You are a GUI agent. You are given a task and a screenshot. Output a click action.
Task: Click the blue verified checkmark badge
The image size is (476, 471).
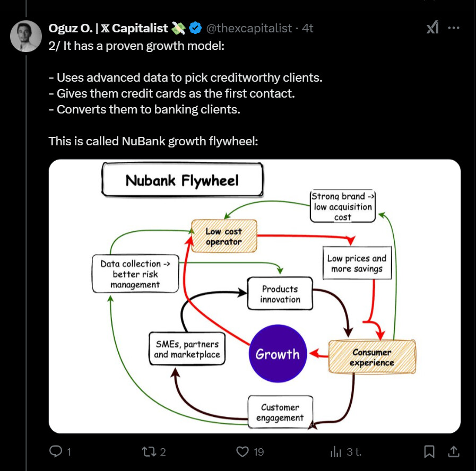195,28
